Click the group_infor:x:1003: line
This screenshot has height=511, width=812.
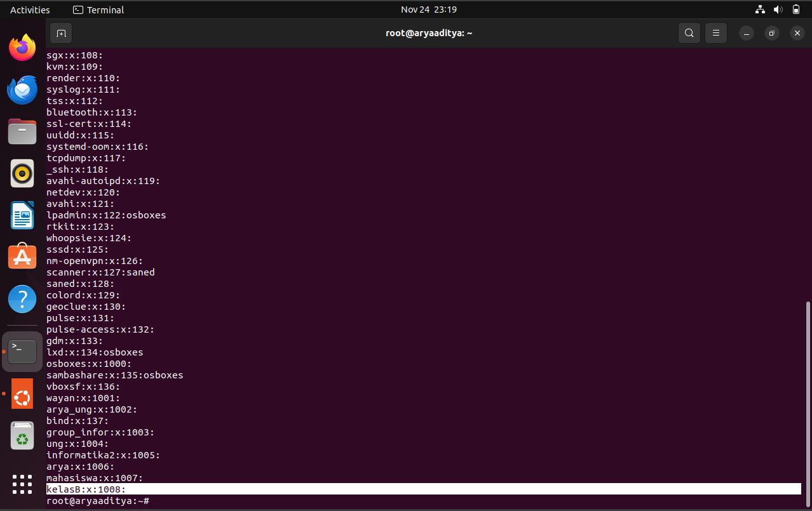coord(100,432)
